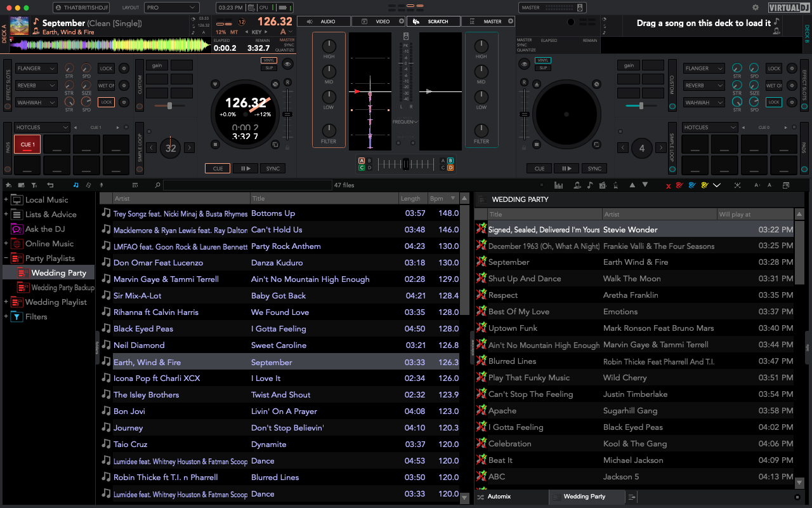Toggle deck A wahwah LOCK
This screenshot has width=812, height=508.
coord(106,102)
